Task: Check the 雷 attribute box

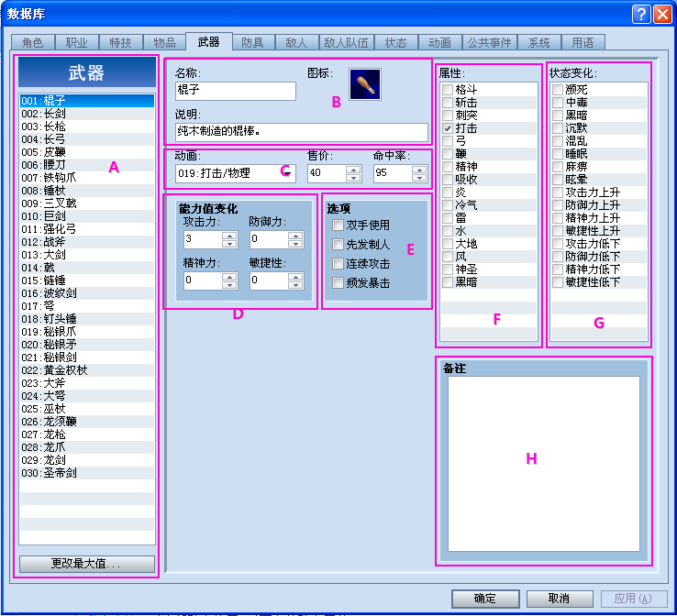Action: [448, 218]
